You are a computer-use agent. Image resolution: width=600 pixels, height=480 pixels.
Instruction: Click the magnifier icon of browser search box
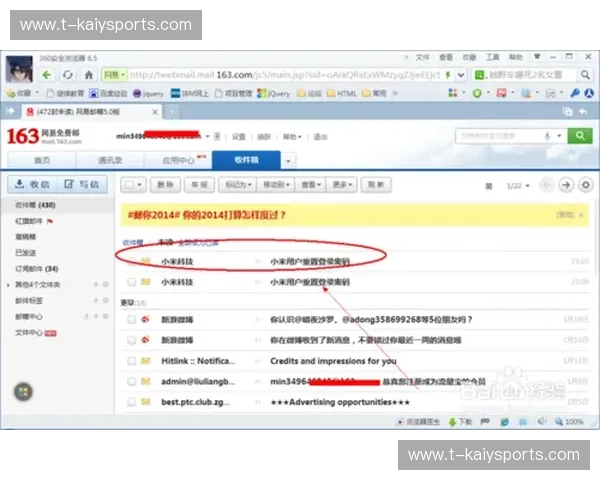point(585,75)
